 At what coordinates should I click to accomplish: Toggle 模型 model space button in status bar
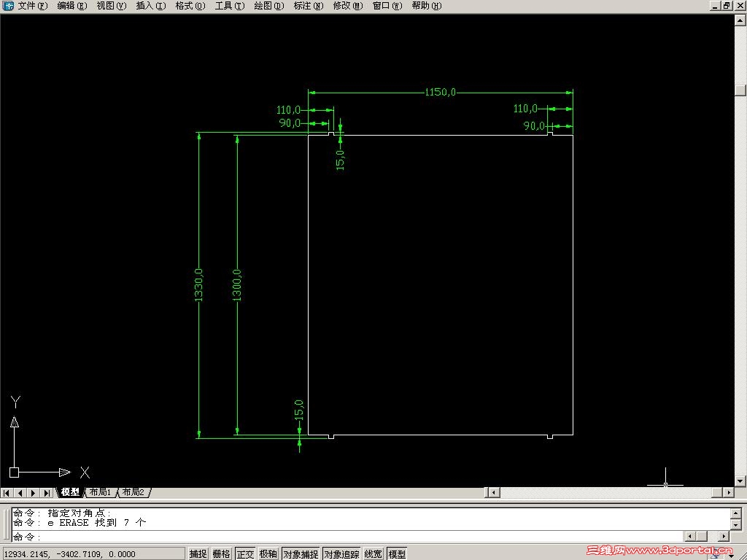tap(397, 553)
